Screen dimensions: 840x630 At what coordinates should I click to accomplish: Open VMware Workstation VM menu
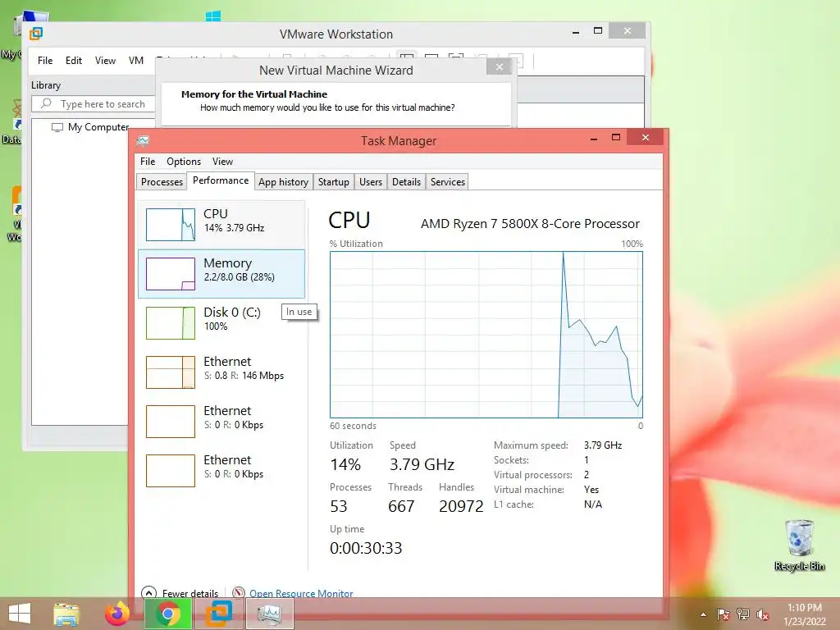click(x=136, y=61)
